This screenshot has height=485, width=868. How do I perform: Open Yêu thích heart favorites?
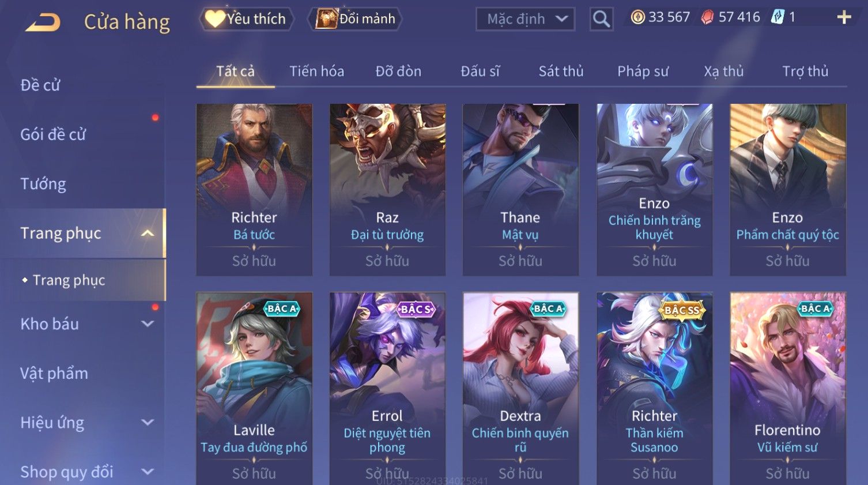[x=246, y=19]
